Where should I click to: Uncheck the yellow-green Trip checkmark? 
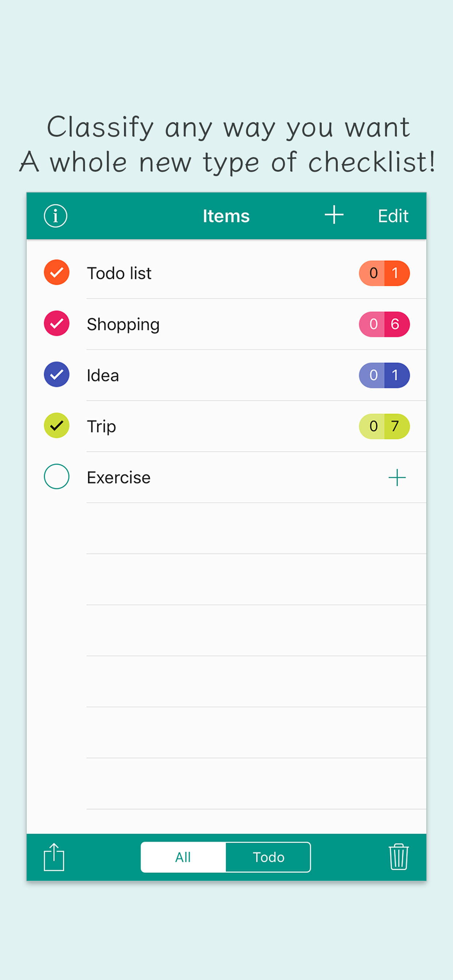tap(57, 425)
